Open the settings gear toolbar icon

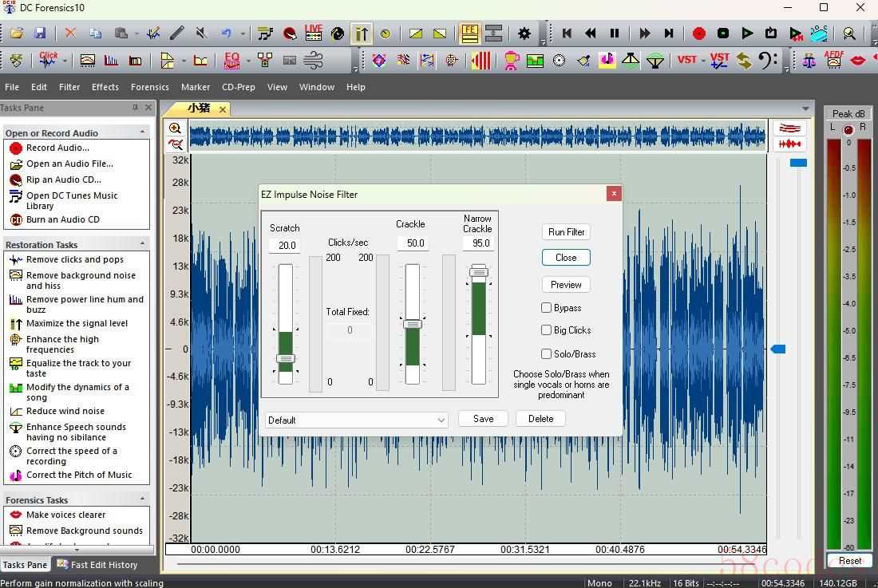(x=524, y=34)
